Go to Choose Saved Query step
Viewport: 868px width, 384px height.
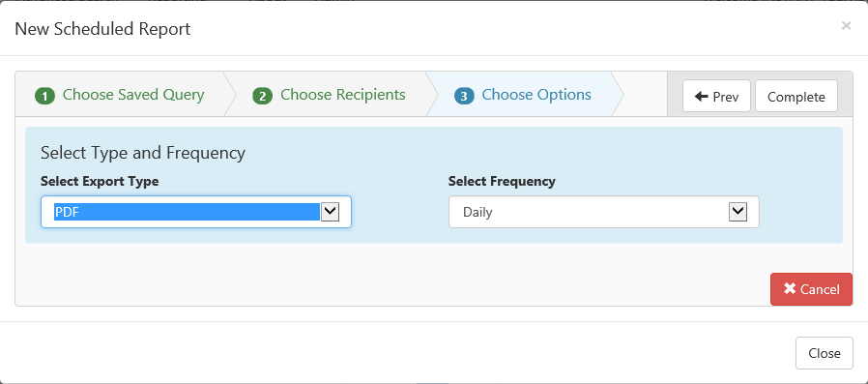click(x=133, y=95)
